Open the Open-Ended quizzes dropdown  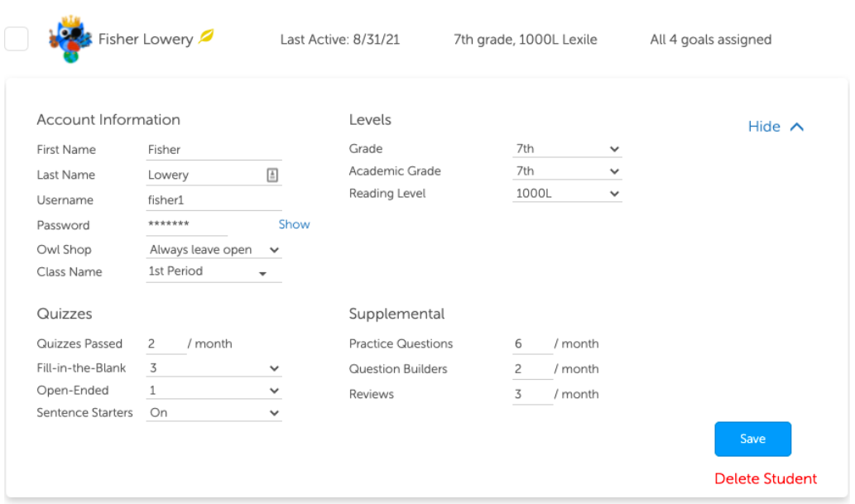274,390
